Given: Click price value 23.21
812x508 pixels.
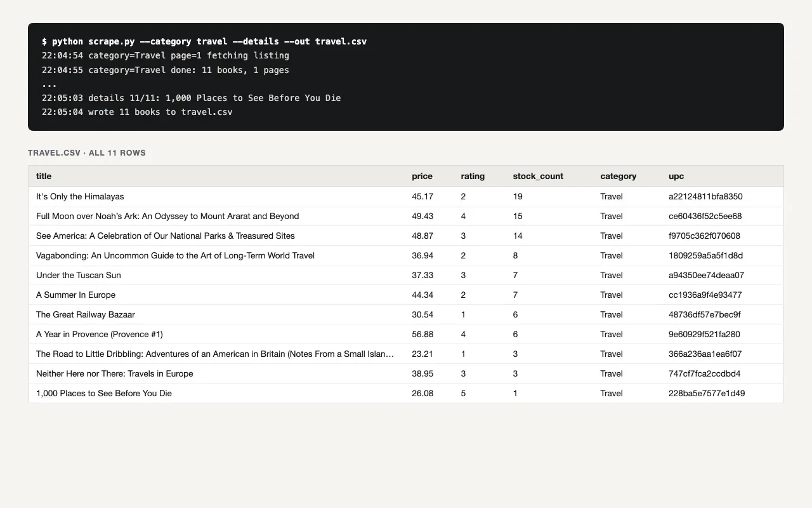Looking at the screenshot, I should [422, 354].
